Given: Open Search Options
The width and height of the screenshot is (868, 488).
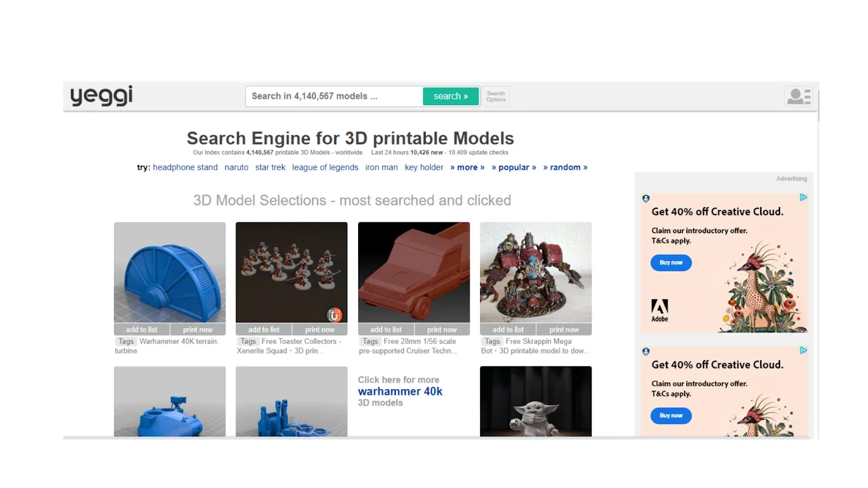Looking at the screenshot, I should point(496,97).
